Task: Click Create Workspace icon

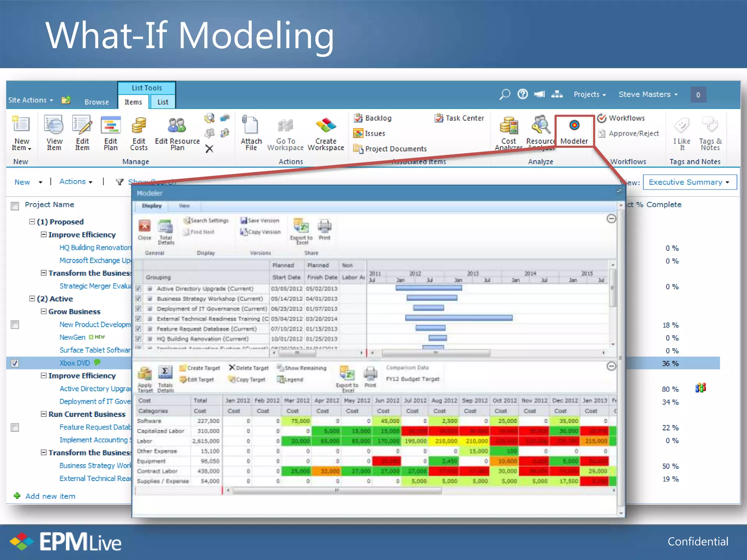Action: (x=326, y=125)
